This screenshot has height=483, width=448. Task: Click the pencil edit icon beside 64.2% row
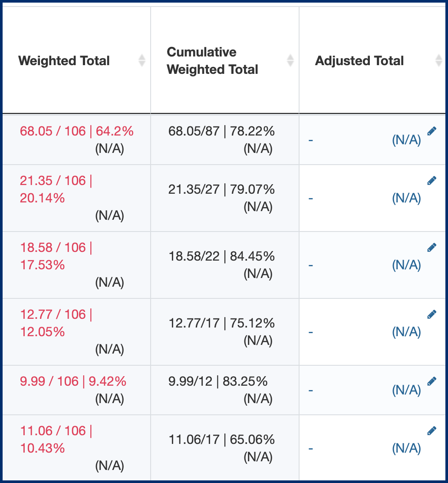point(432,130)
